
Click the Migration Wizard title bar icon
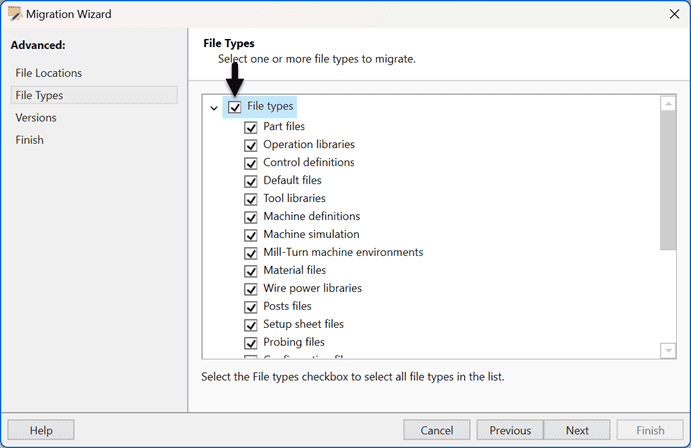(x=15, y=14)
